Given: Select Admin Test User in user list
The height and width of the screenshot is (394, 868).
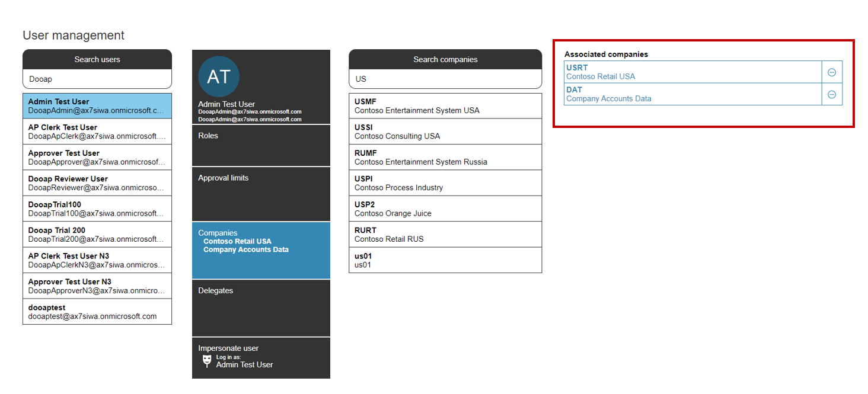Looking at the screenshot, I should pos(97,106).
